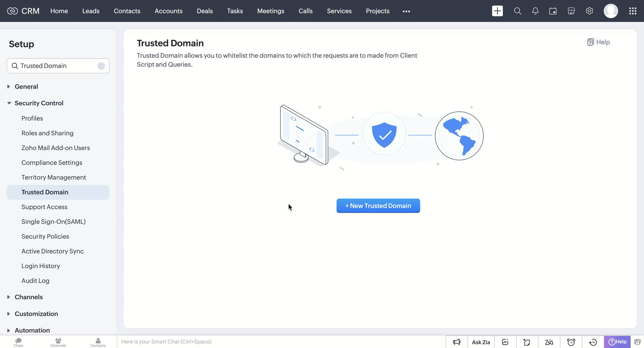Open the Audit Log menu item

35,280
